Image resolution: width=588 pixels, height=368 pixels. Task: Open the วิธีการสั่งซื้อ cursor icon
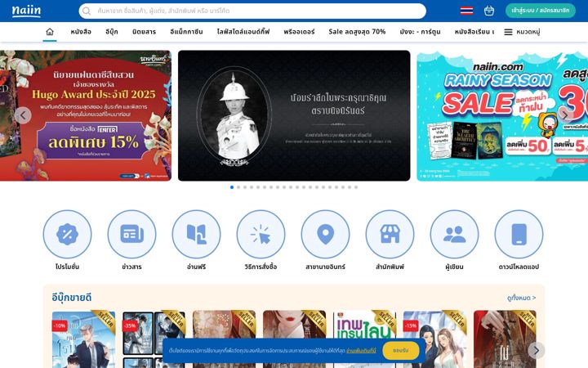(x=261, y=235)
